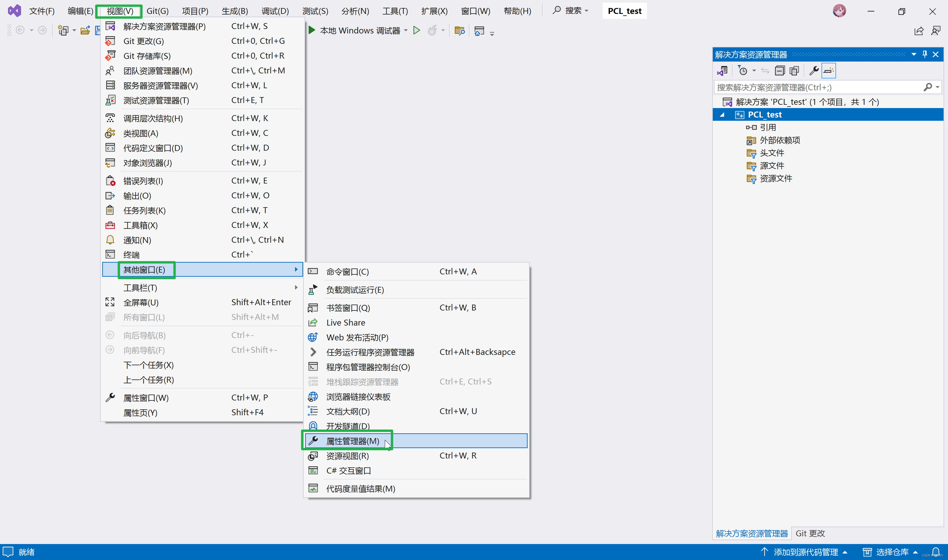
Task: Toggle preview selected items in Solution Explorer
Action: (x=828, y=70)
